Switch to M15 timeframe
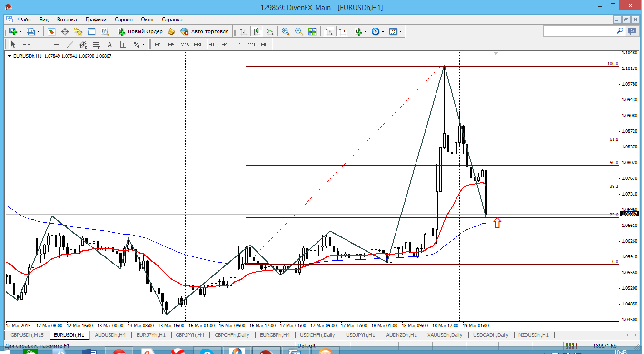This screenshot has width=644, height=354. [x=185, y=44]
